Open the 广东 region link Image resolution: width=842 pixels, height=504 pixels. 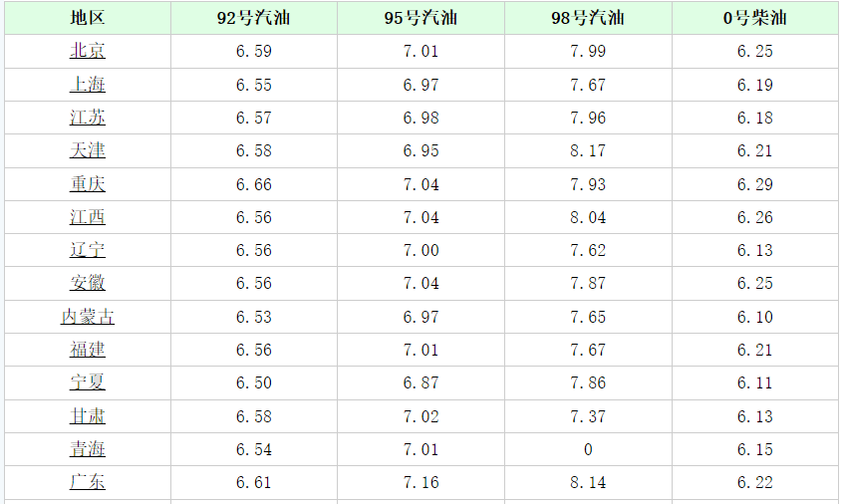coord(88,482)
